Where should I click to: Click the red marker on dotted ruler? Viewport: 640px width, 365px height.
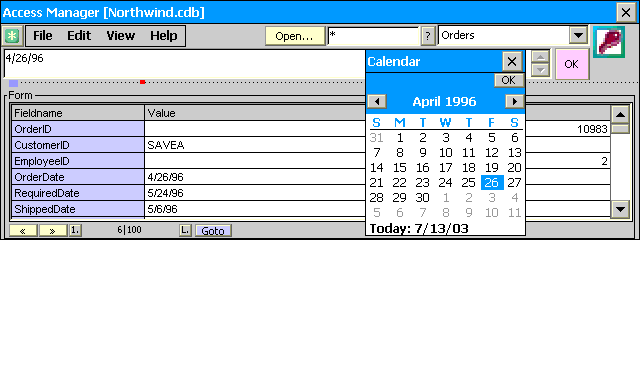(x=142, y=82)
